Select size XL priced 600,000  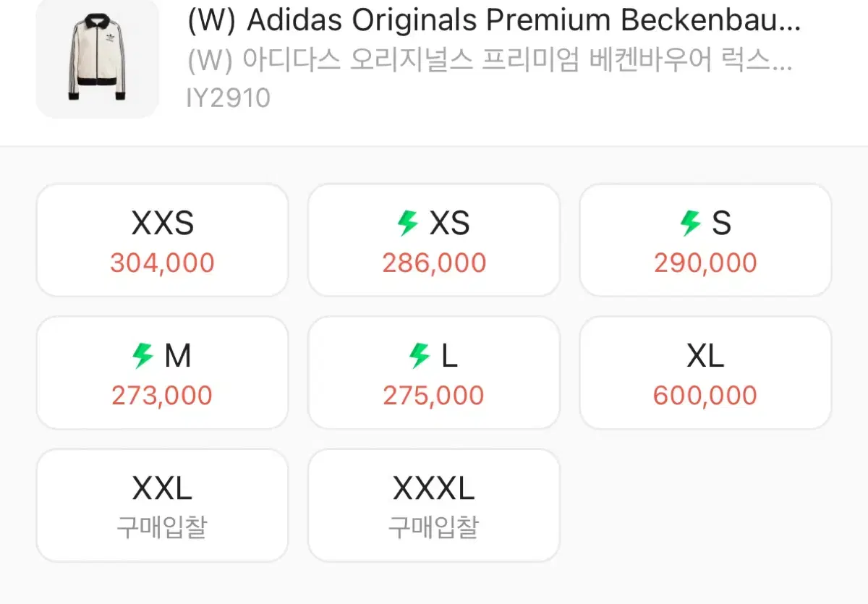point(706,373)
